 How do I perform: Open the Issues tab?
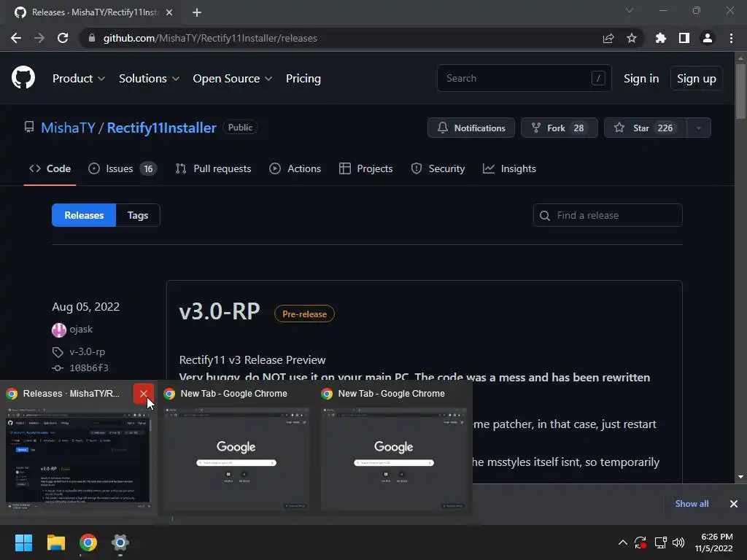(x=123, y=168)
